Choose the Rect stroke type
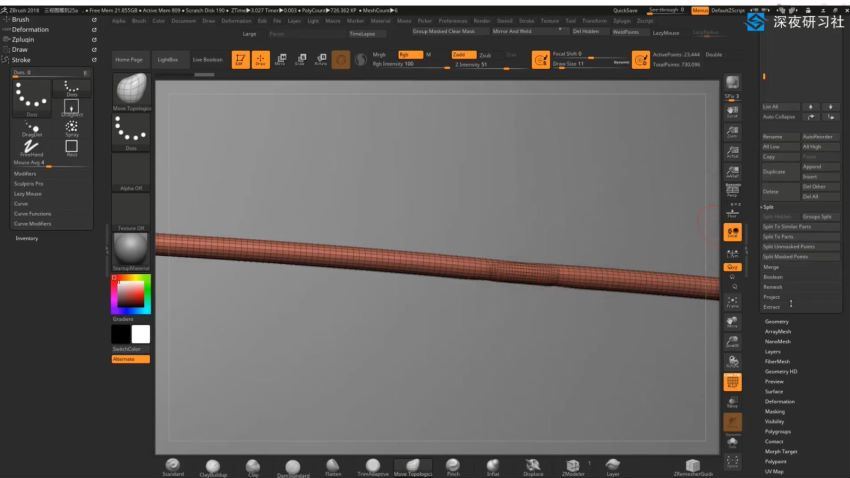Viewport: 850px width, 478px height. tap(72, 147)
